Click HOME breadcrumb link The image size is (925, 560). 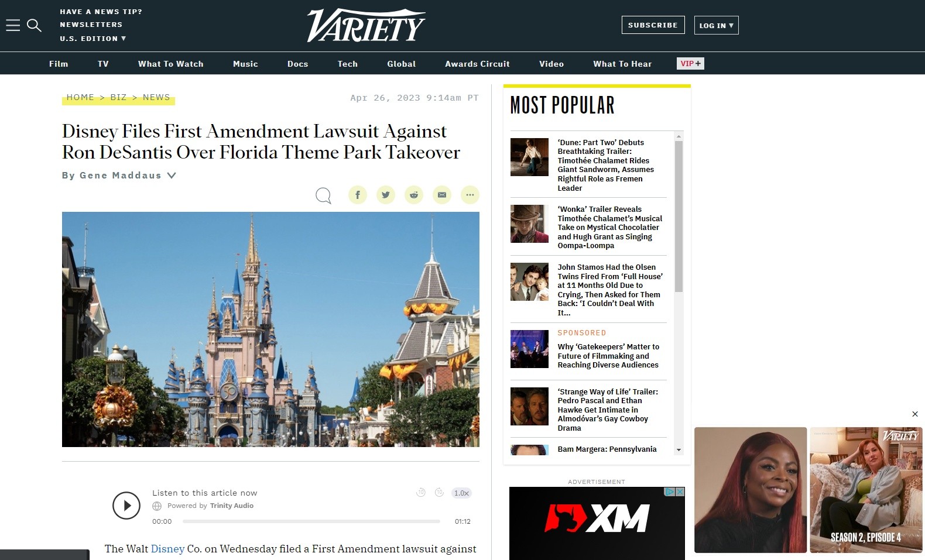tap(80, 97)
